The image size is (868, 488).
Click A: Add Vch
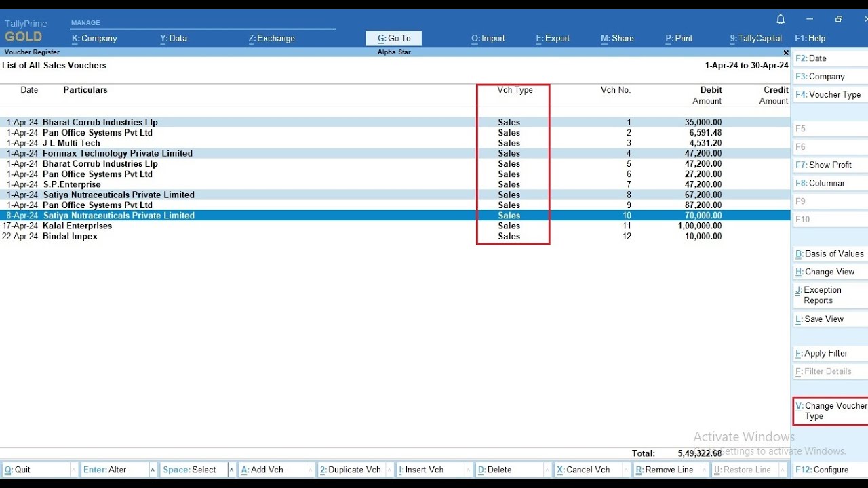273,470
